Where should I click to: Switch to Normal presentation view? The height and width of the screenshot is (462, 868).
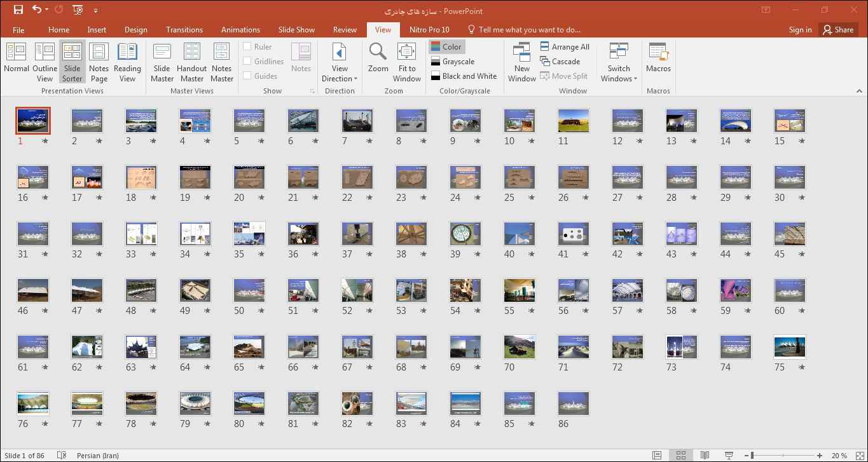point(17,60)
